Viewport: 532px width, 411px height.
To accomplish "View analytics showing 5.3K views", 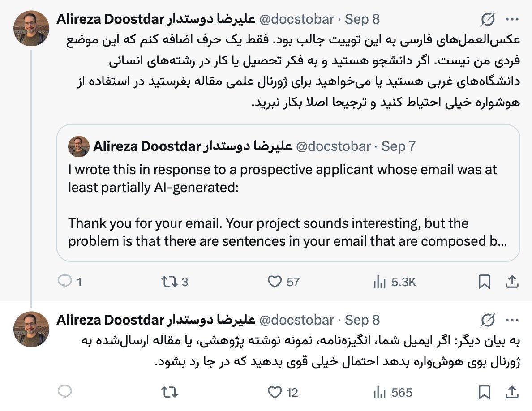I will pyautogui.click(x=394, y=282).
